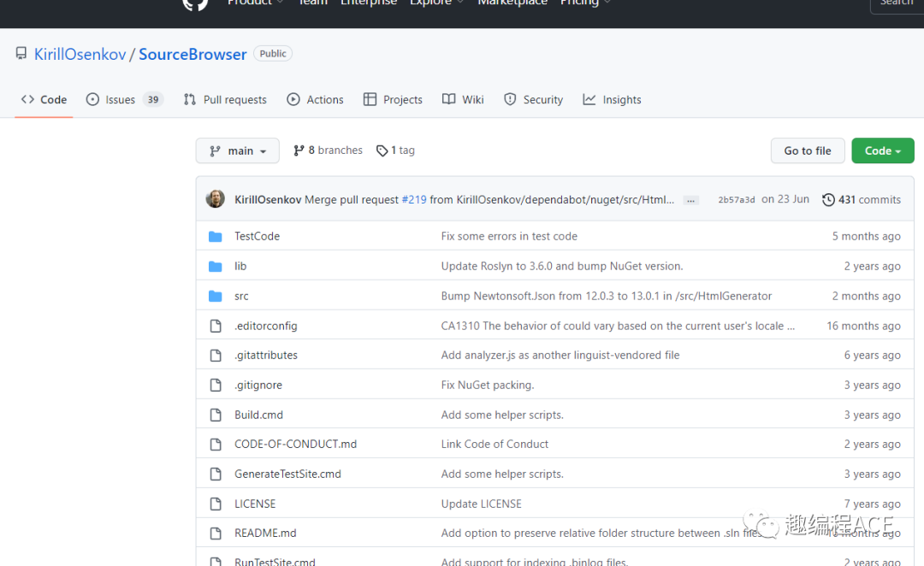Viewport: 924px width, 566px height.
Task: Switch to the Issues tab
Action: pyautogui.click(x=124, y=99)
